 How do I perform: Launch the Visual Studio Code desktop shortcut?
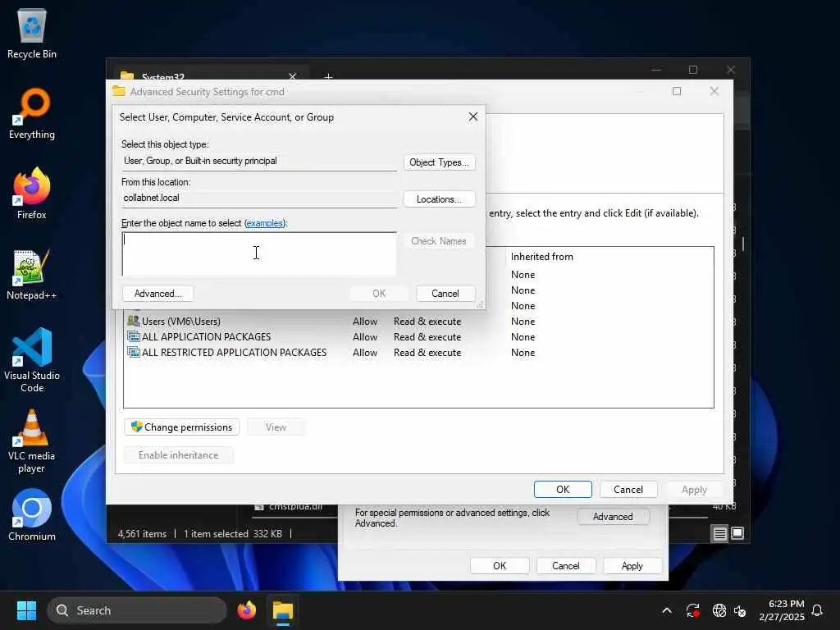coord(32,360)
